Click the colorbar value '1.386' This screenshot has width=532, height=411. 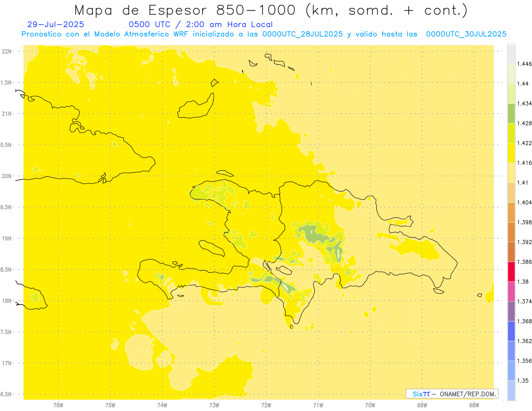coord(524,262)
